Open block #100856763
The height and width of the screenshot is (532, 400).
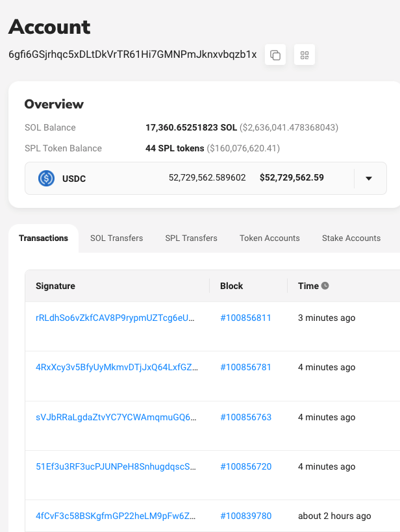tap(246, 417)
